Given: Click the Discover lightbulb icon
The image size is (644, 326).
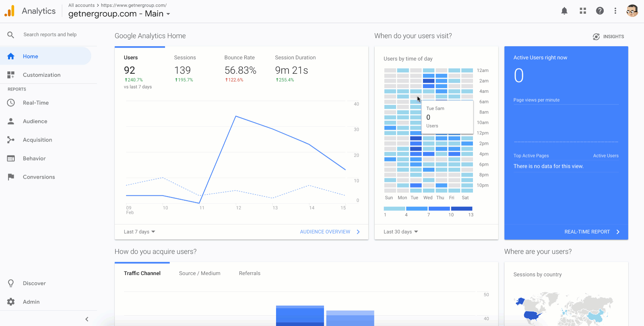Looking at the screenshot, I should click(11, 283).
